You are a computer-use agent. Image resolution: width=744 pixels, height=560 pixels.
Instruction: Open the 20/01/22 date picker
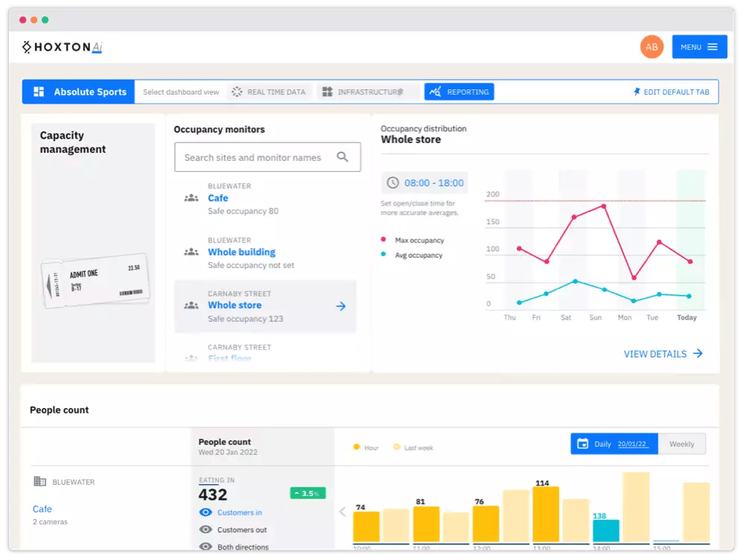coord(632,445)
